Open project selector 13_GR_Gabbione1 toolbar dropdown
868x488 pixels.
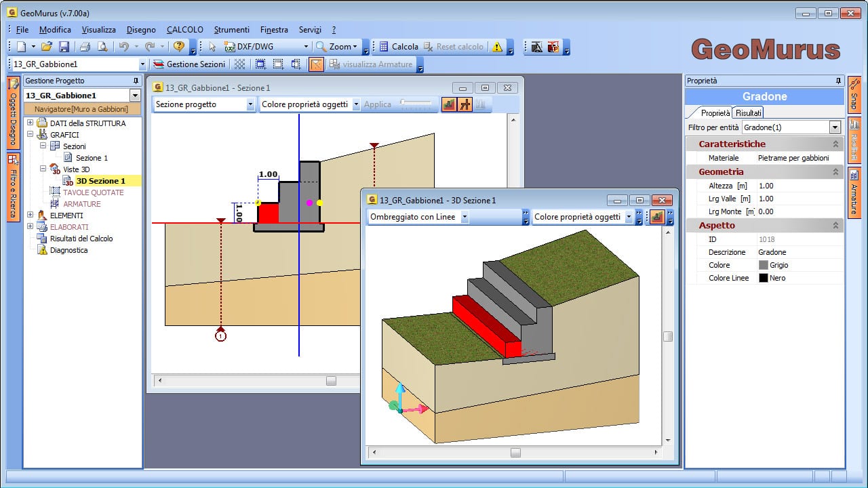pos(142,64)
